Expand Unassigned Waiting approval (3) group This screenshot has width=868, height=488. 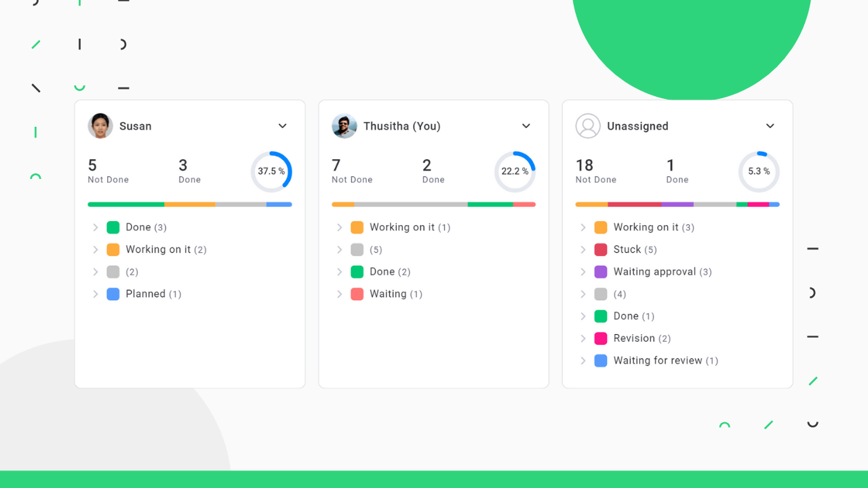[583, 272]
